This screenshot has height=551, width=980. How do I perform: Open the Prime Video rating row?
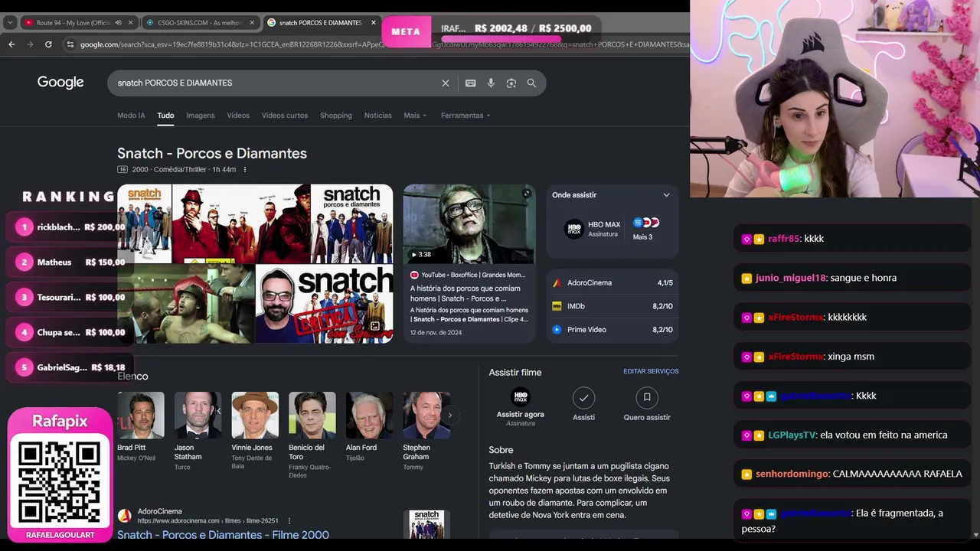click(612, 330)
